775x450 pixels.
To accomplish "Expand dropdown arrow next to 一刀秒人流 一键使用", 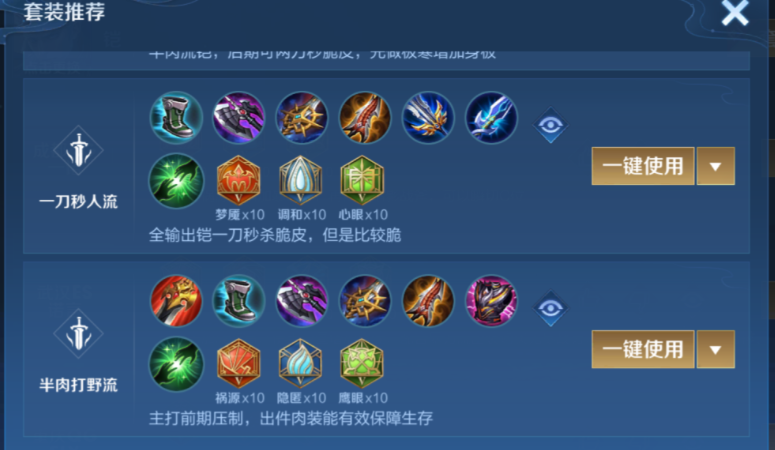I will coord(716,166).
